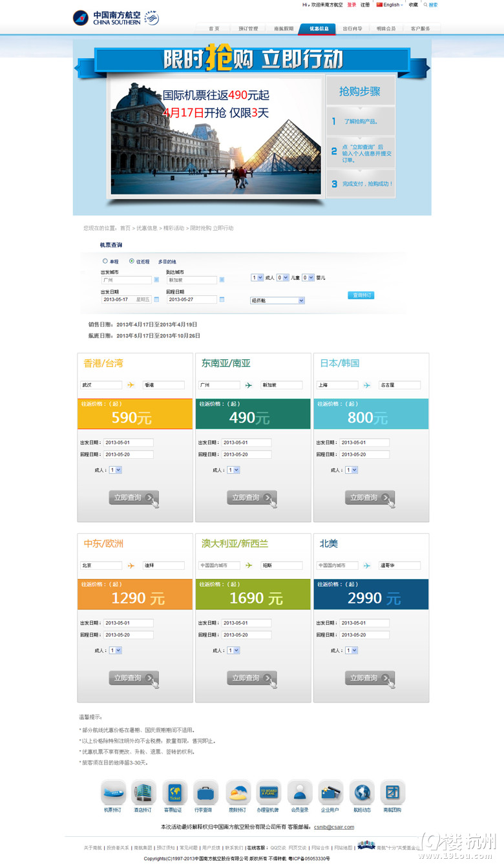Open the 行李查询 baggage inquiry icon
This screenshot has height=864, width=504.
click(205, 792)
